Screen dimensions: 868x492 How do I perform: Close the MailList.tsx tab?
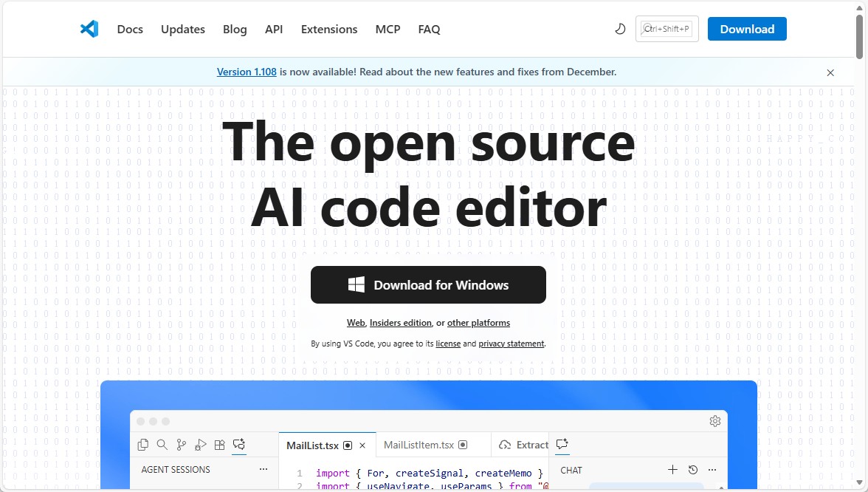362,445
